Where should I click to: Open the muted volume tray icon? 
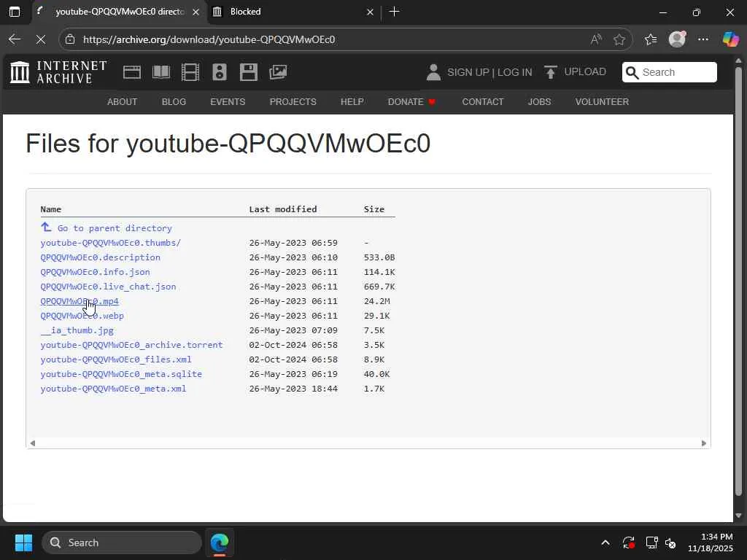[671, 542]
